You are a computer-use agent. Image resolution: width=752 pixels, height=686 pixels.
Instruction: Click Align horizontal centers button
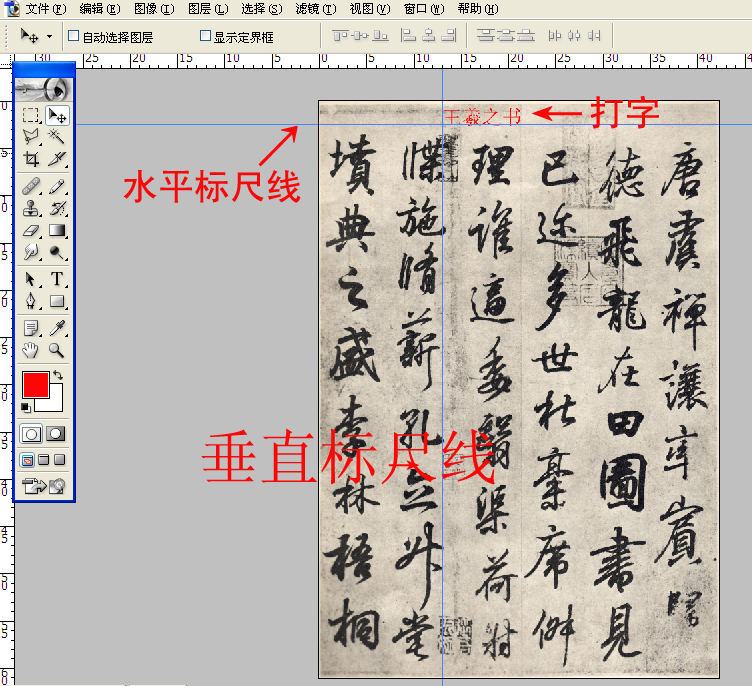(428, 35)
